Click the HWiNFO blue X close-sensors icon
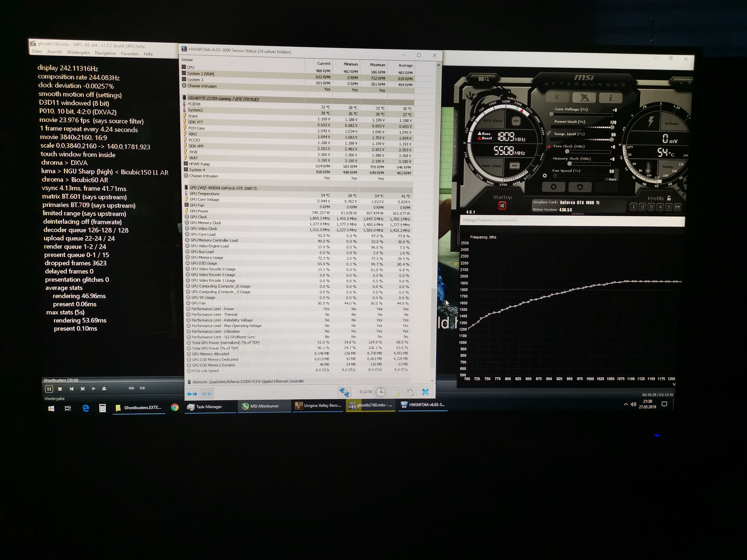Image resolution: width=747 pixels, height=560 pixels. 425,392
